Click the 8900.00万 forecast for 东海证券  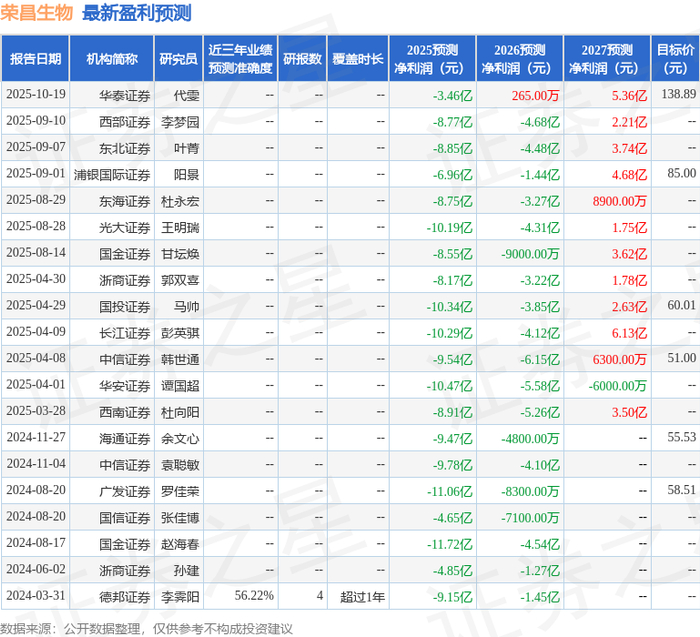pos(620,201)
